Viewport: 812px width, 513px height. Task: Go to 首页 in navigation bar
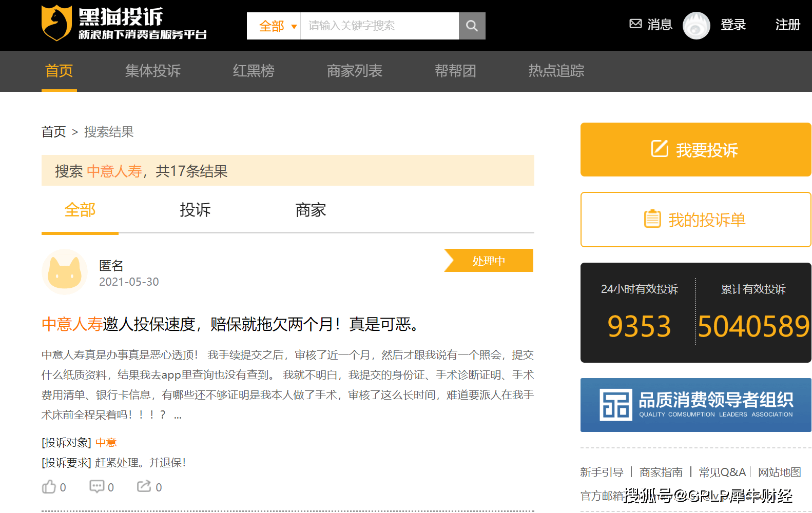pos(59,71)
